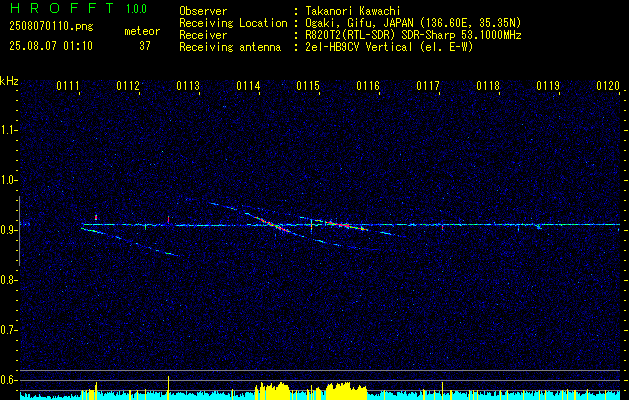Image resolution: width=629 pixels, height=400 pixels.
Task: Click the HROFFT title text
Action: (x=62, y=8)
